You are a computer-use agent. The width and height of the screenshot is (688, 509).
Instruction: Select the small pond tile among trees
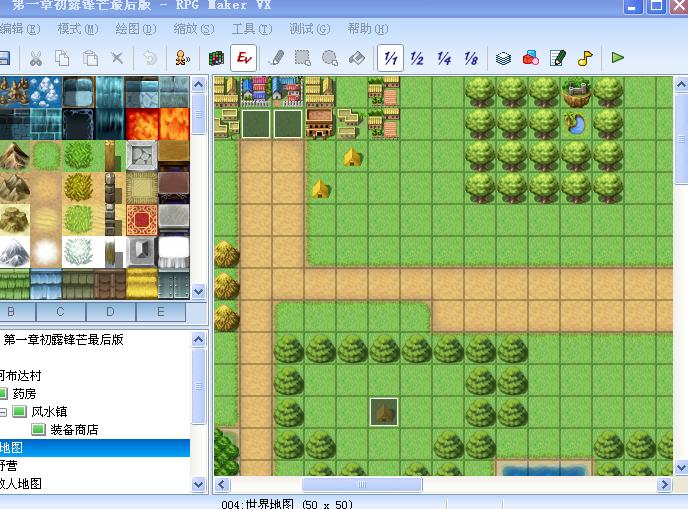pos(576,124)
